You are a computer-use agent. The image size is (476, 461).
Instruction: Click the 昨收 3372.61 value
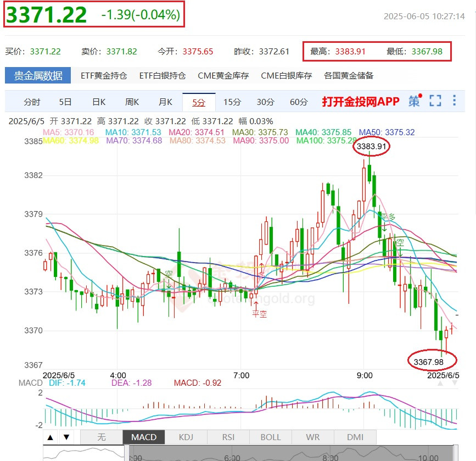tap(274, 51)
